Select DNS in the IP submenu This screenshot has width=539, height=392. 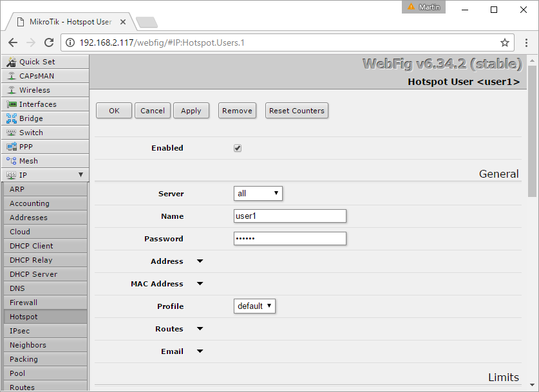coord(45,288)
